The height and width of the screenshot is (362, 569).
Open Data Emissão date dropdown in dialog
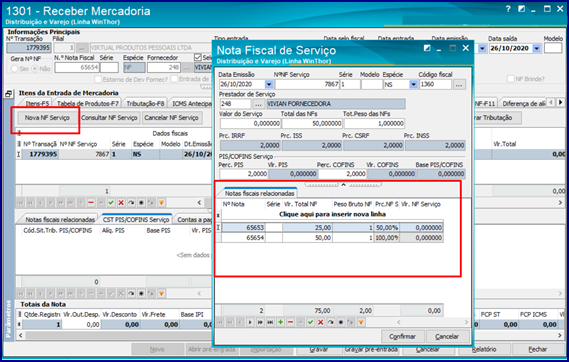click(269, 85)
